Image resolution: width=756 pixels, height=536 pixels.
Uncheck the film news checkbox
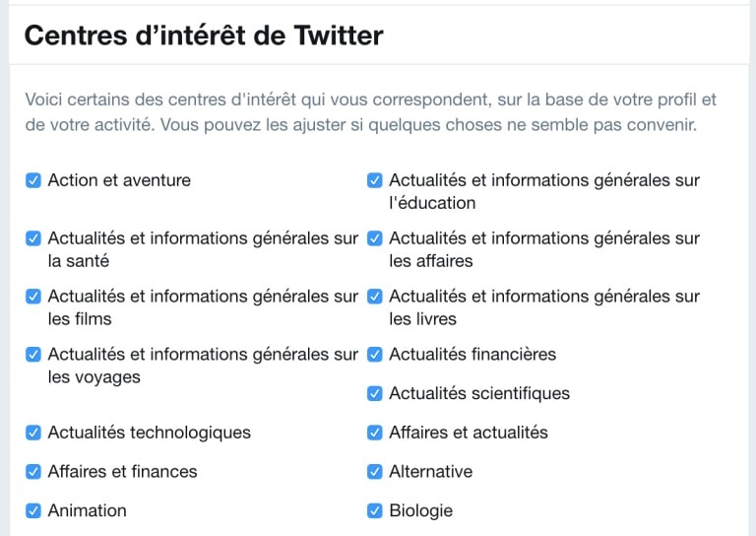33,297
